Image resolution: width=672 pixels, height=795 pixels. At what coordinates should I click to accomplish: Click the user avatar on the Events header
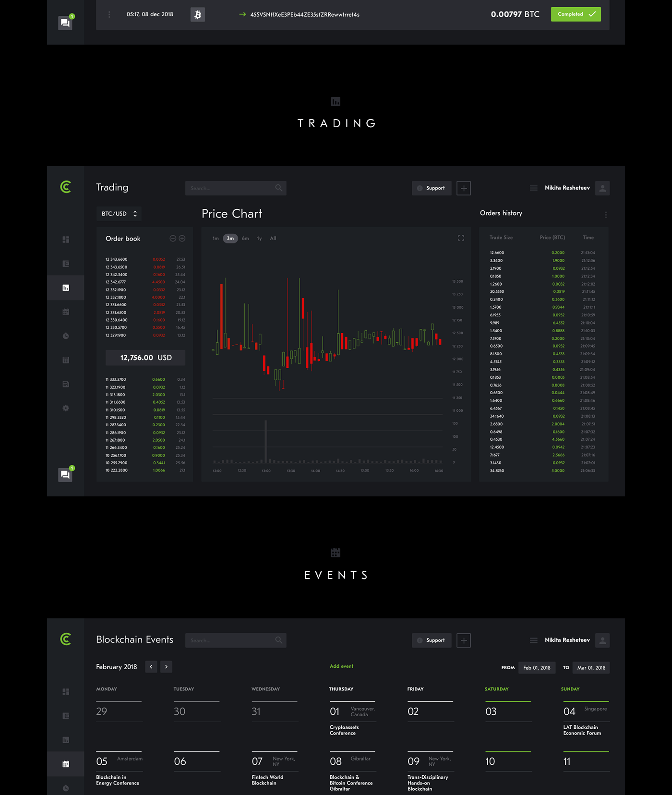point(602,640)
